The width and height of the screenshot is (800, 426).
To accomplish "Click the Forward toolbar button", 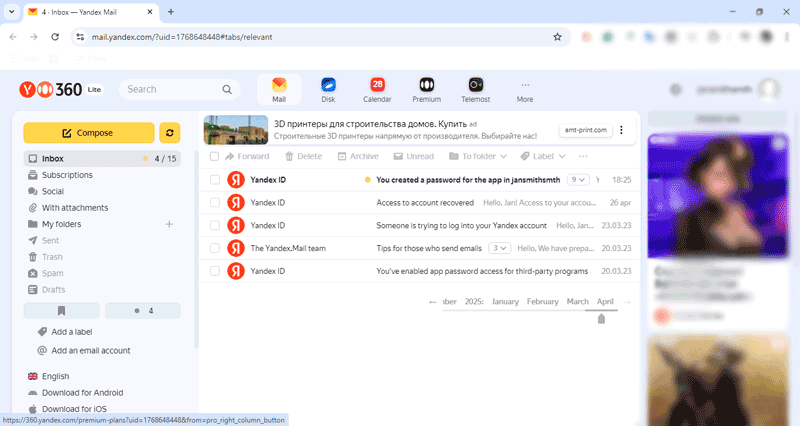I will coord(247,156).
